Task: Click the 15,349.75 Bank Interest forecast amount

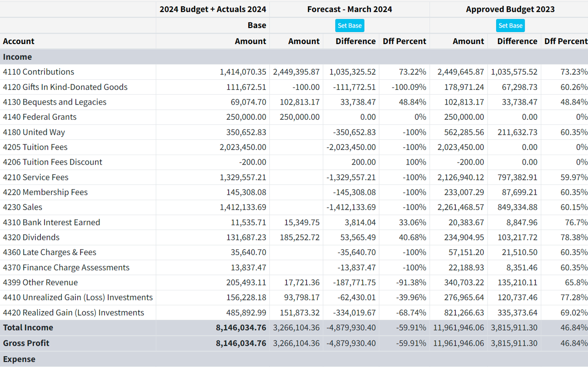Action: [x=302, y=222]
